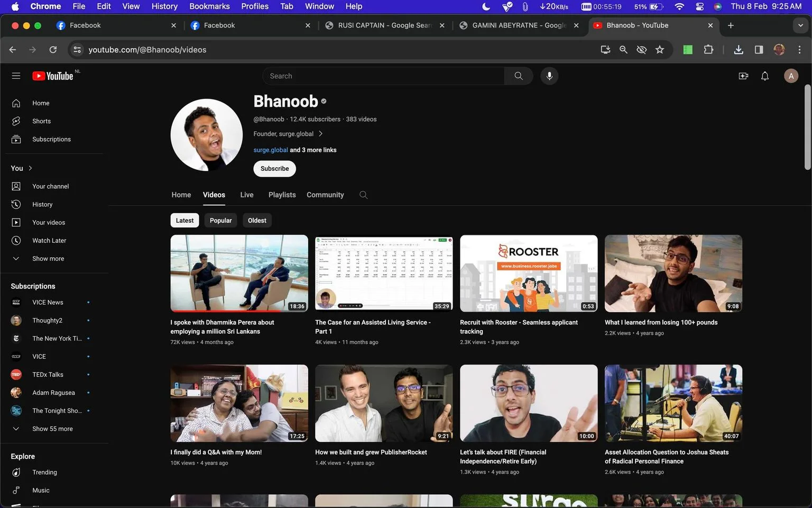Play the Q&A with my Mom thumbnail

[239, 403]
